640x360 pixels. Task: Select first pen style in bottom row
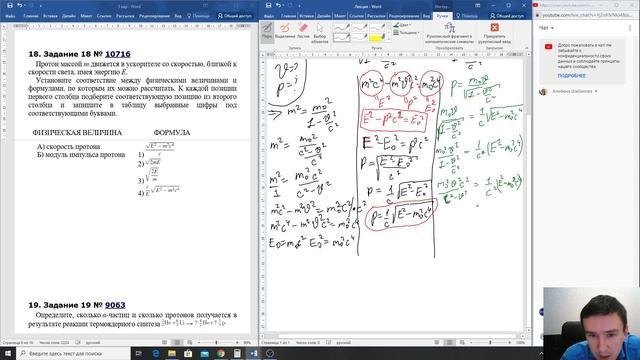(x=342, y=38)
